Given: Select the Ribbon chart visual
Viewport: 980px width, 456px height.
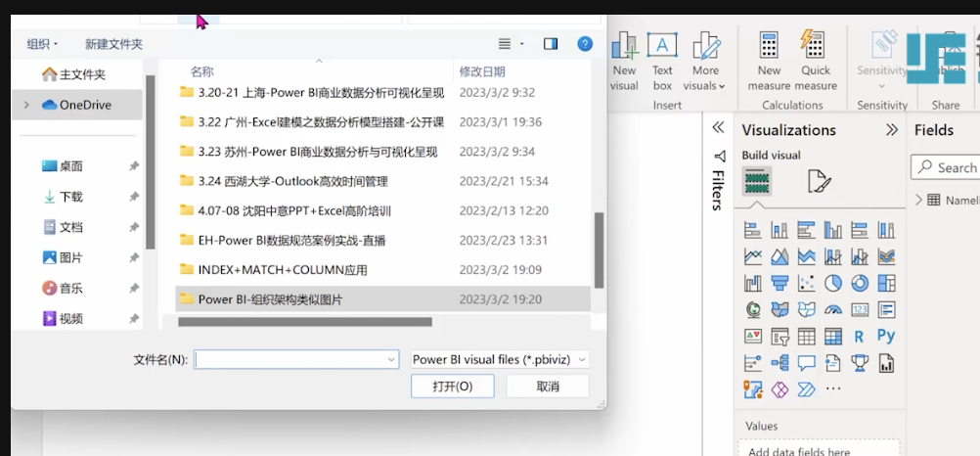Looking at the screenshot, I should pyautogui.click(x=886, y=256).
